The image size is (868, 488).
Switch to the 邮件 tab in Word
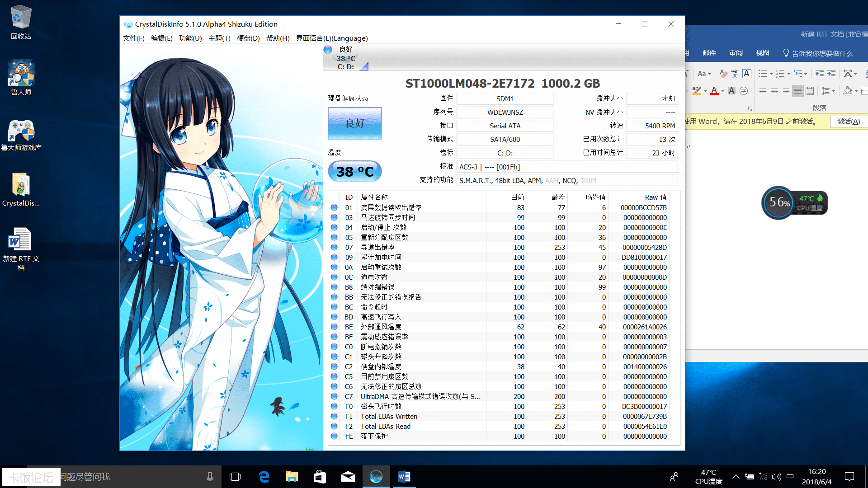pyautogui.click(x=709, y=53)
